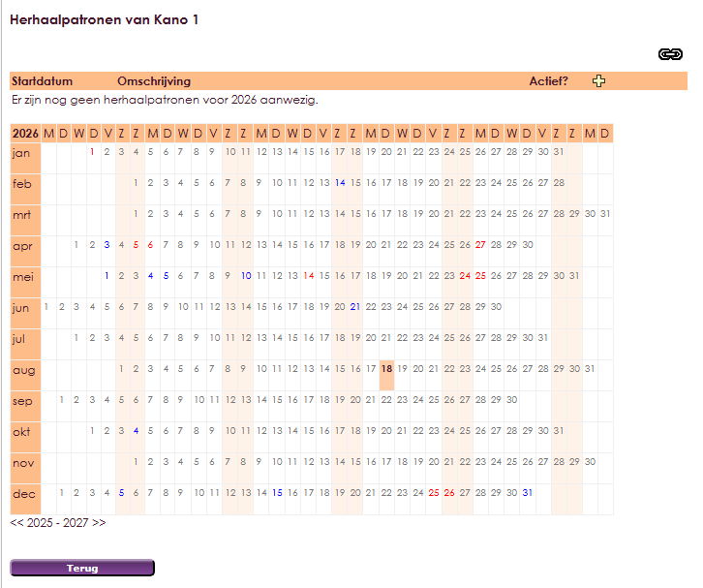Select blue 1 in mei row

[x=107, y=276]
